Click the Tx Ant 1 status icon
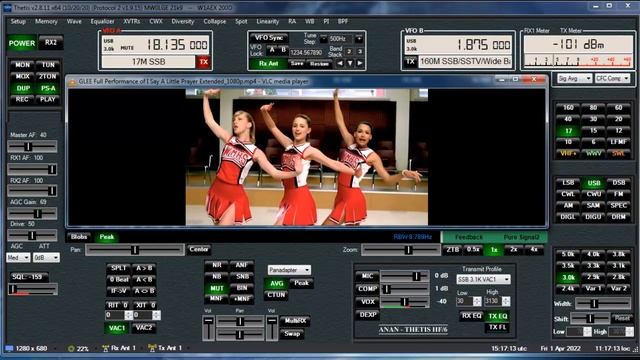Screen dimensions: 640x360 [x=152, y=348]
